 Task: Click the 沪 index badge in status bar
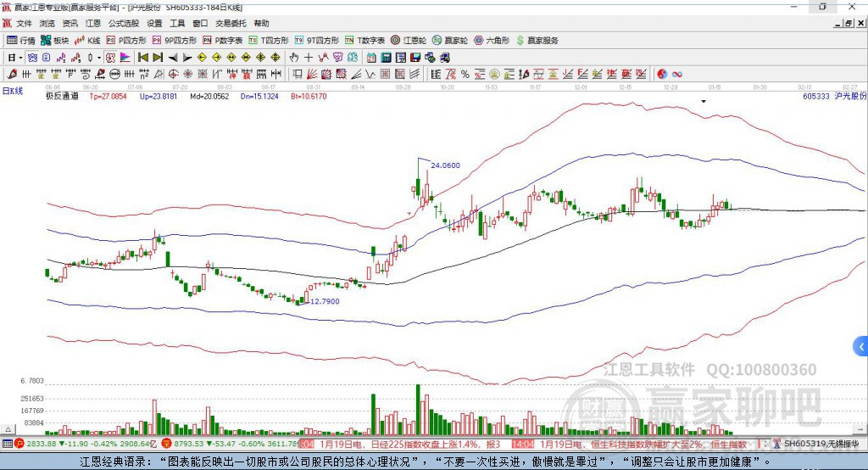[x=19, y=444]
